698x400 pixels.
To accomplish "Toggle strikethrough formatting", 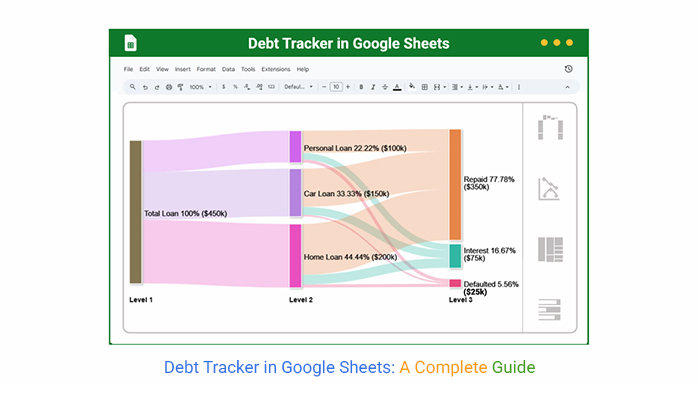I will point(385,87).
